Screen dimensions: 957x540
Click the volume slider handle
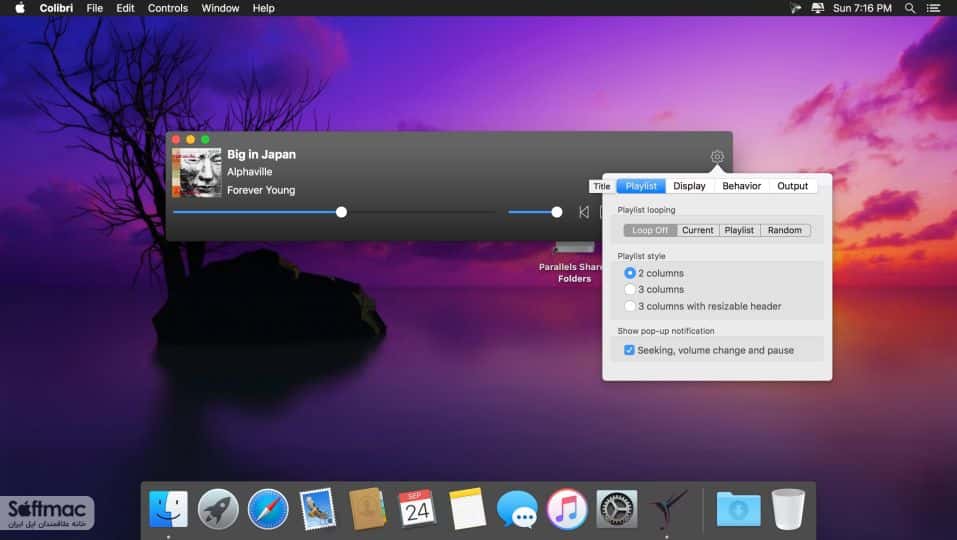(557, 212)
